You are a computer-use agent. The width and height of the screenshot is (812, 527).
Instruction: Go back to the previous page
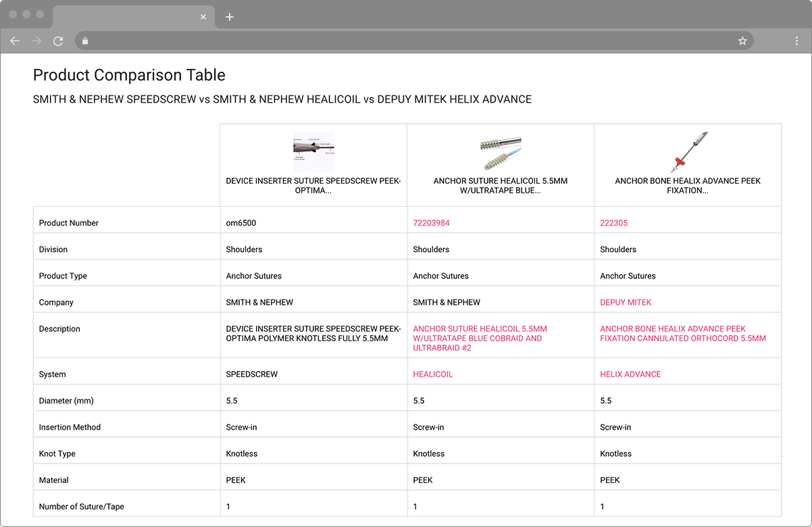tap(15, 41)
